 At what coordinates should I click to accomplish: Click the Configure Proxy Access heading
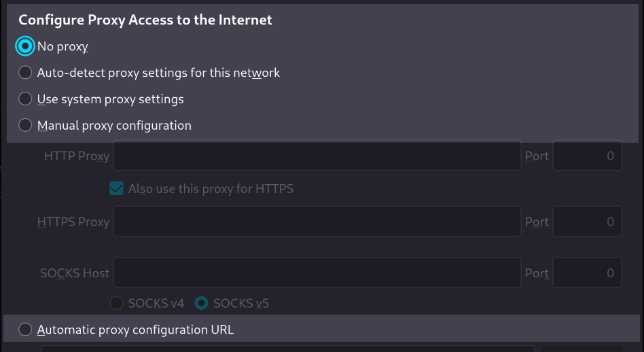[145, 20]
